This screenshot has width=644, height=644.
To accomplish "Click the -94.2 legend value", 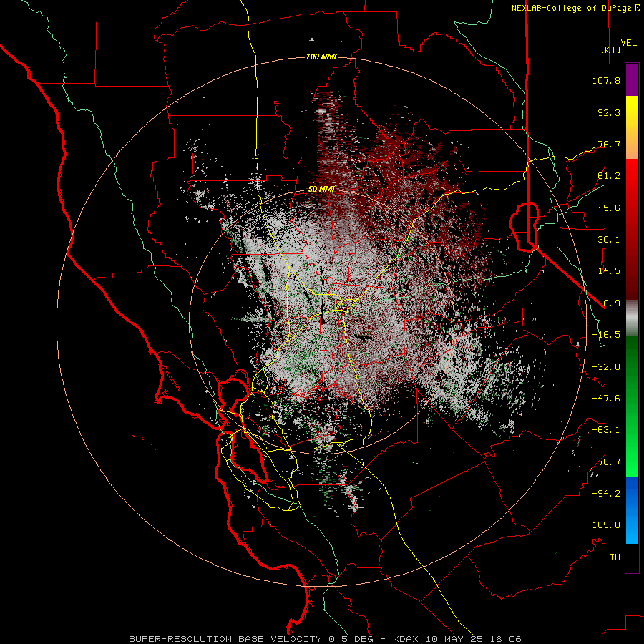I will pyautogui.click(x=606, y=494).
